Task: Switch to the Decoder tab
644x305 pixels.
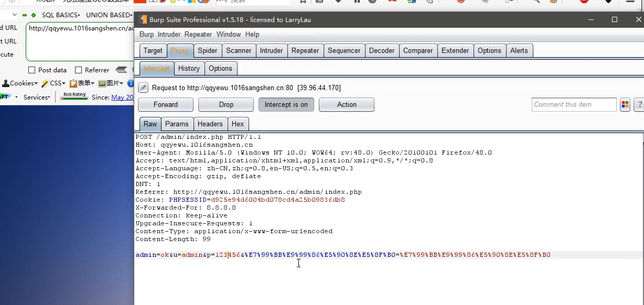Action: [x=382, y=50]
